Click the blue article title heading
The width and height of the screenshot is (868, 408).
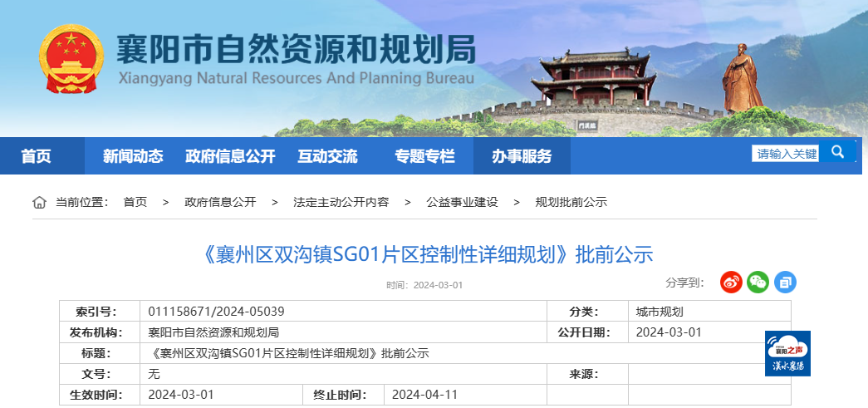pyautogui.click(x=428, y=254)
